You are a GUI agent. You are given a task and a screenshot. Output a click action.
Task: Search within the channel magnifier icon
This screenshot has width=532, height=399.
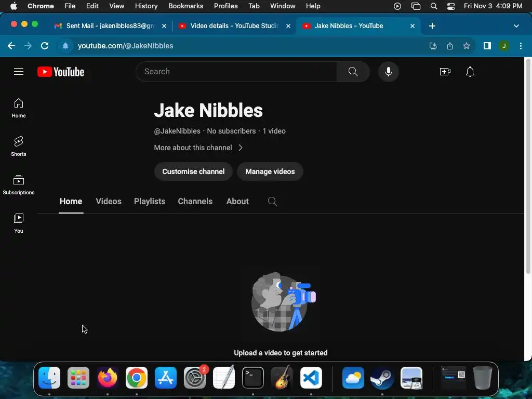pyautogui.click(x=272, y=202)
